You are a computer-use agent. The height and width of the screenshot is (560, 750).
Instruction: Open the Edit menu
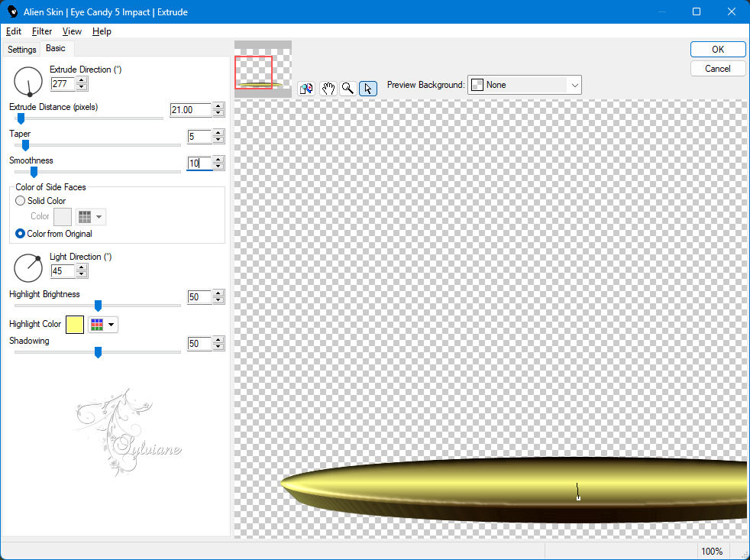click(14, 31)
